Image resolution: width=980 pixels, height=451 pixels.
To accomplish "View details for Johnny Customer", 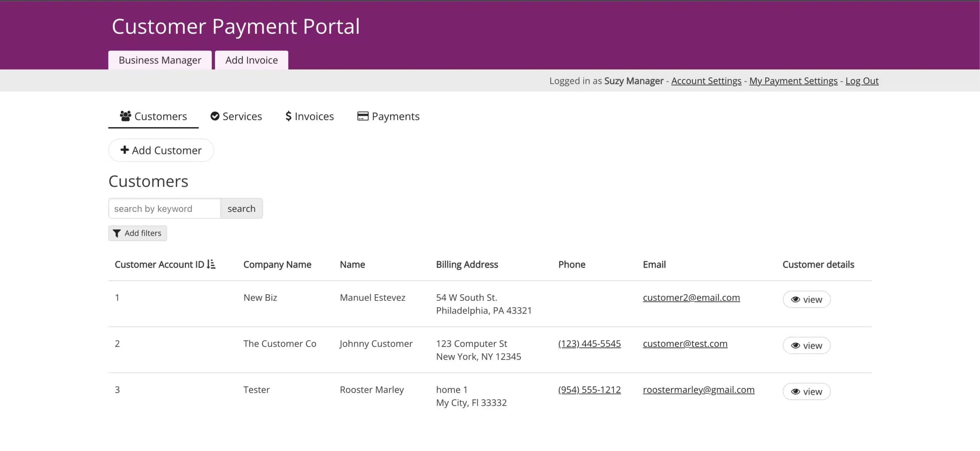I will tap(806, 346).
